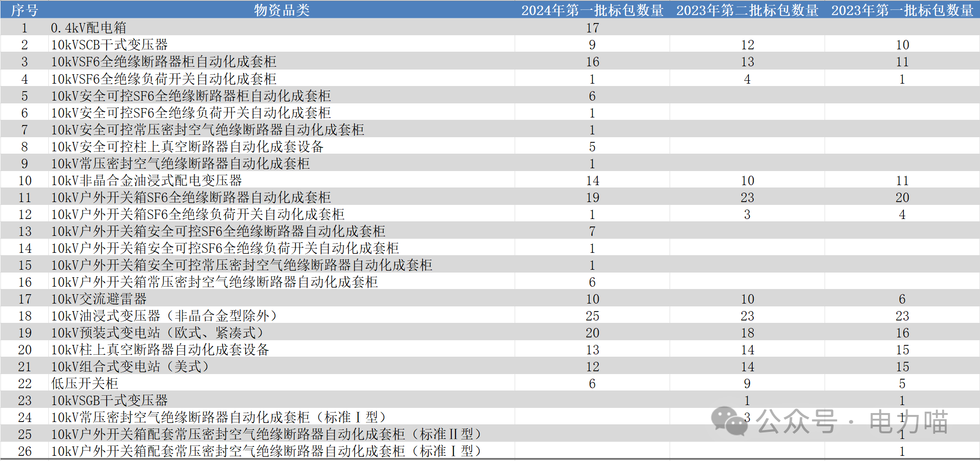Screen dimensions: 980x461
Task: Select the 2023年第二批标包数量 header
Action: pyautogui.click(x=747, y=10)
